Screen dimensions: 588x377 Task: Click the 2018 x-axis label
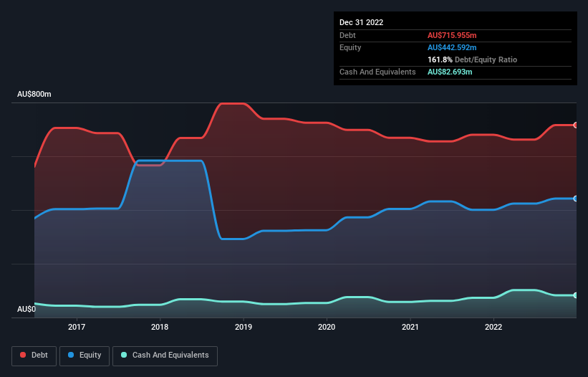point(160,327)
